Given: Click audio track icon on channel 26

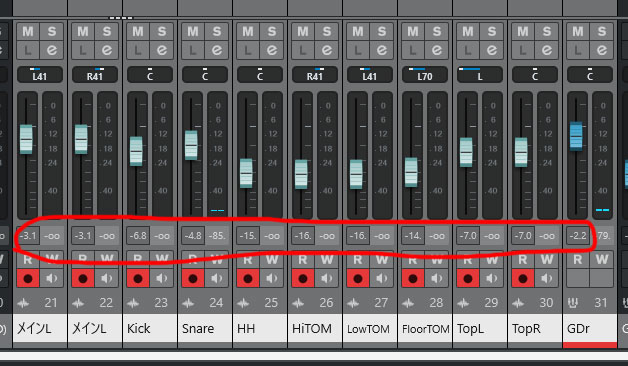Looking at the screenshot, I should 298,303.
